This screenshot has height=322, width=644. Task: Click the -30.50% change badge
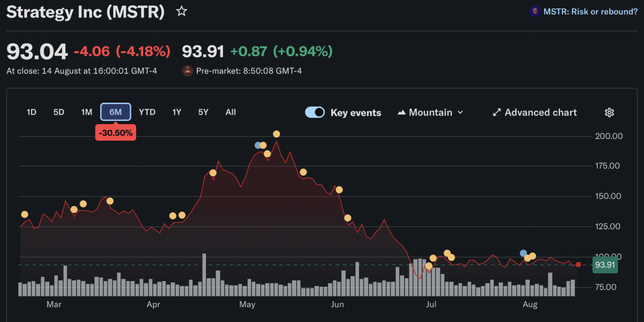click(115, 133)
